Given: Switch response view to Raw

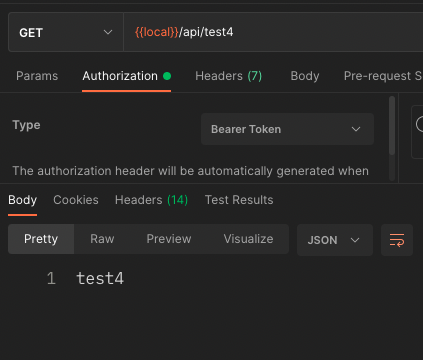Looking at the screenshot, I should (102, 239).
